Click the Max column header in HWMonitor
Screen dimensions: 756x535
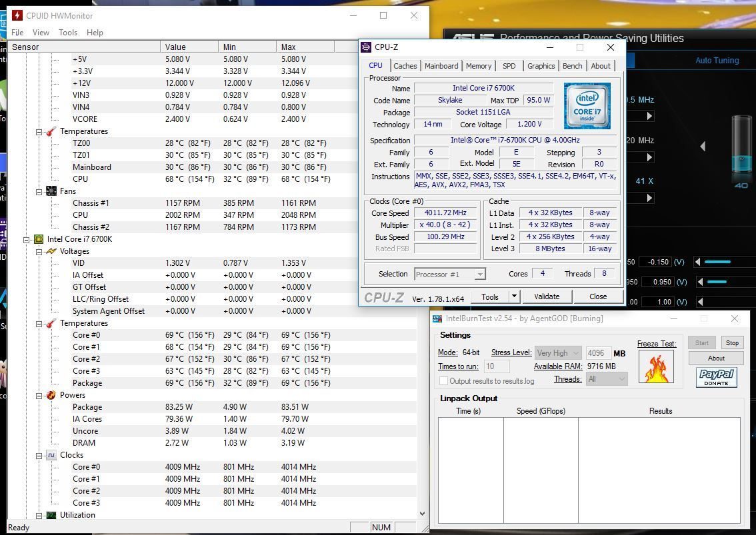305,47
